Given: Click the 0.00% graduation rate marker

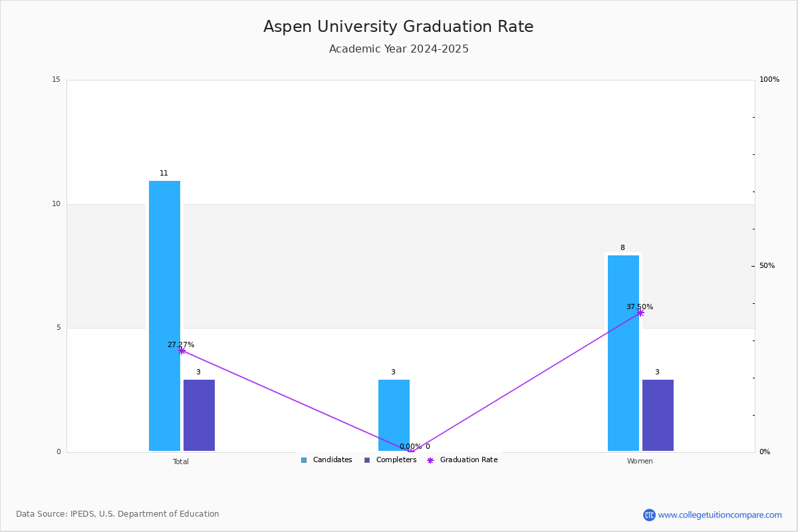Looking at the screenshot, I should [x=410, y=452].
